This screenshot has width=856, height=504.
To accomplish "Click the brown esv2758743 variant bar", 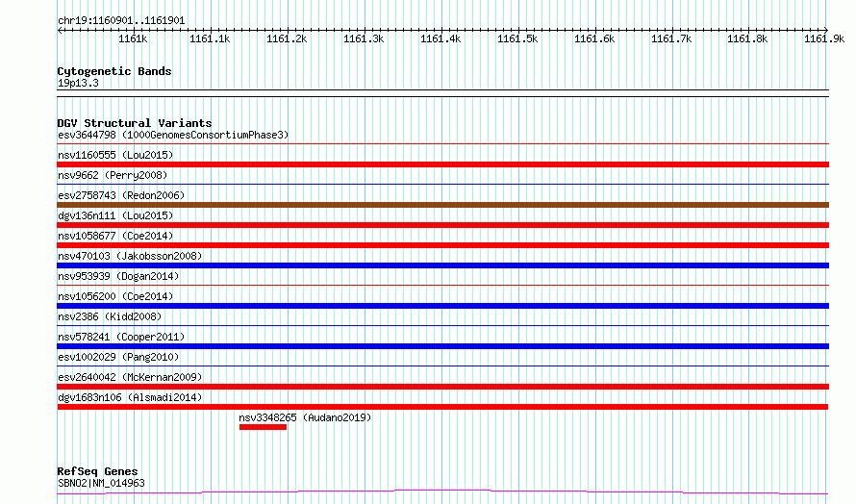I will (x=442, y=205).
